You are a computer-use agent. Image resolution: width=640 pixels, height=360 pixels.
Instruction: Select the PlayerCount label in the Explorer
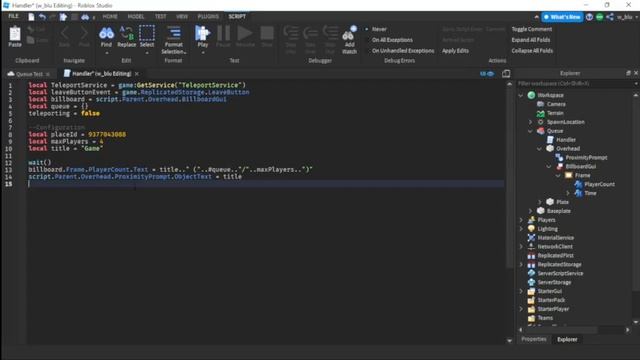click(x=599, y=184)
